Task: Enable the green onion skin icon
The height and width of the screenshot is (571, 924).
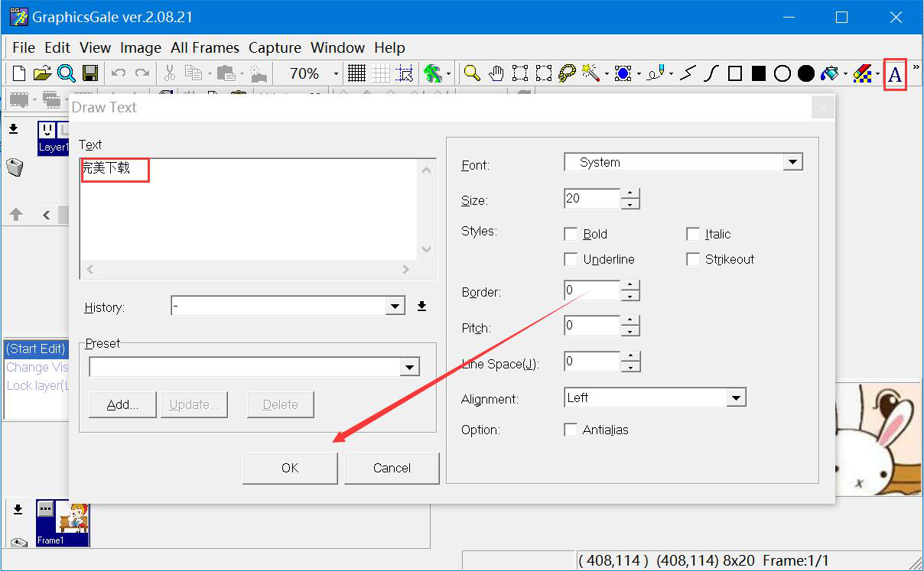Action: tap(433, 73)
